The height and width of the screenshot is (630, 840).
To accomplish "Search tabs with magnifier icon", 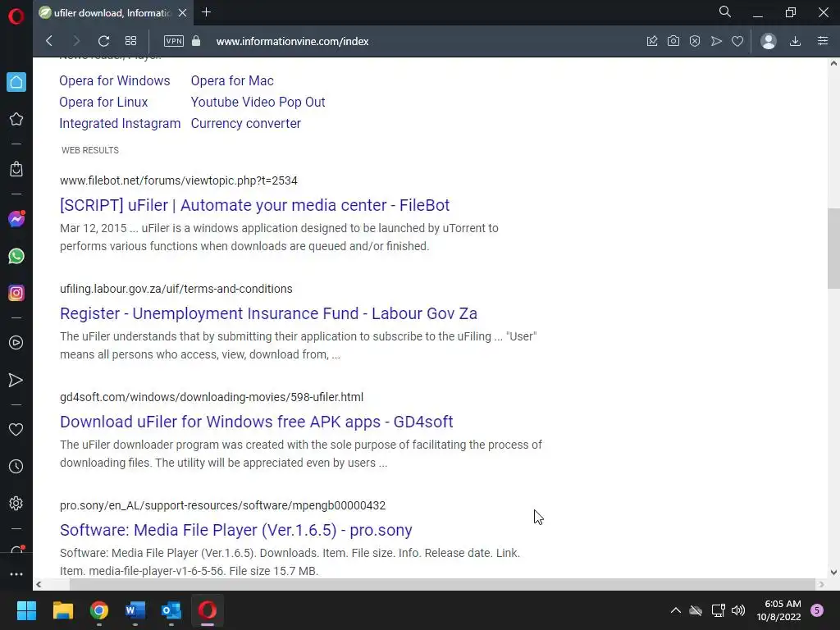I will pyautogui.click(x=725, y=11).
